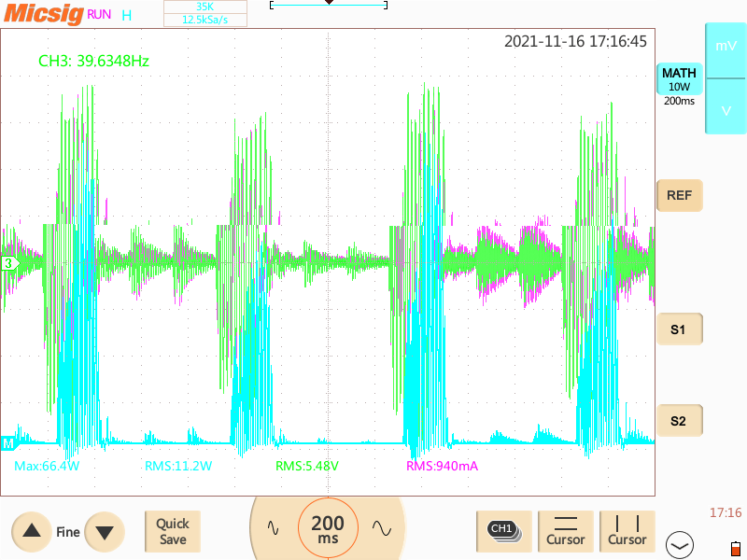Tap the 2021-11-16 timestamp
Image resolution: width=747 pixels, height=560 pixels.
[575, 41]
